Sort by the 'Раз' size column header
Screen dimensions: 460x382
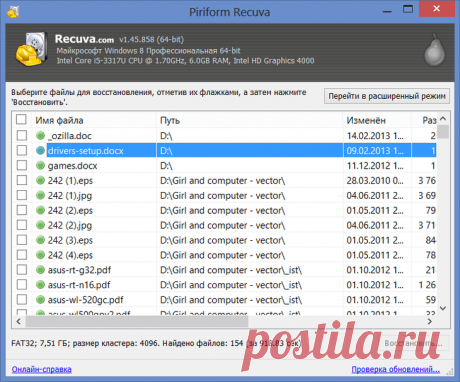coord(424,120)
